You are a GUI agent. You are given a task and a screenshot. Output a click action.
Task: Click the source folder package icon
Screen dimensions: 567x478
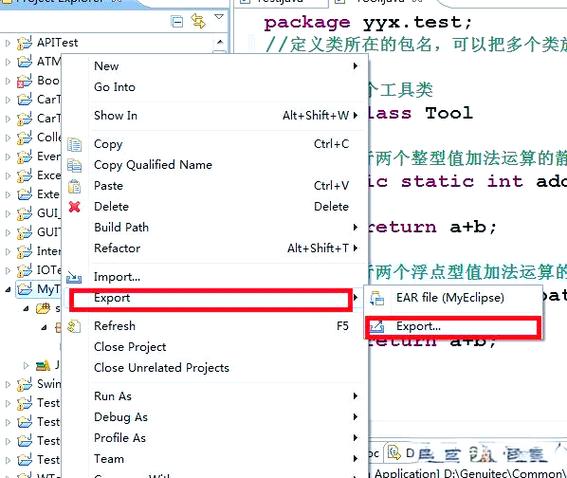point(43,308)
